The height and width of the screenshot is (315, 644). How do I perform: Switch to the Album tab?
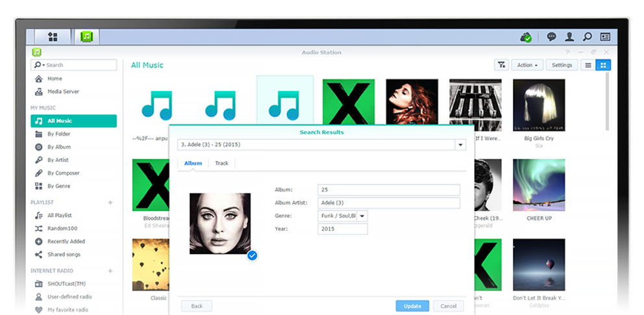coord(193,163)
